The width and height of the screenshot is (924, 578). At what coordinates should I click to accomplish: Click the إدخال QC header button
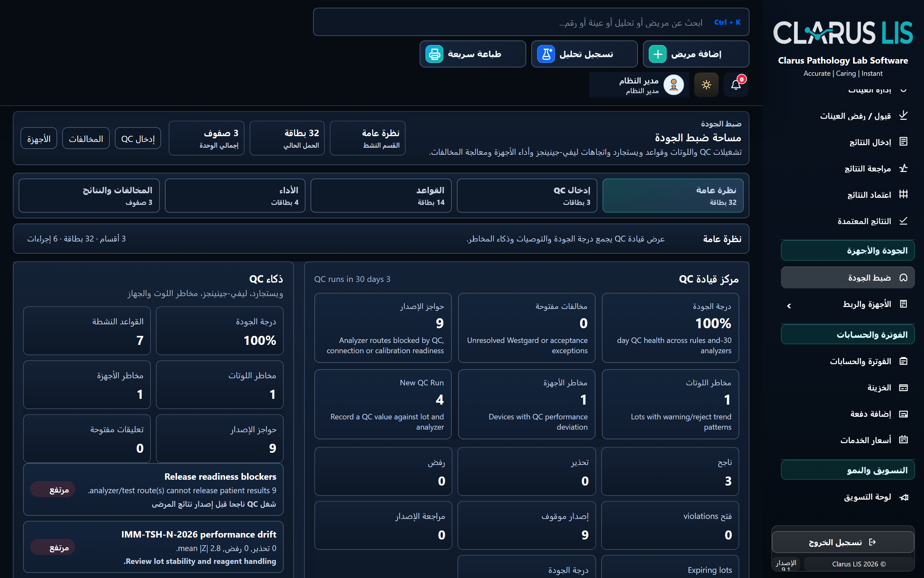pyautogui.click(x=138, y=138)
